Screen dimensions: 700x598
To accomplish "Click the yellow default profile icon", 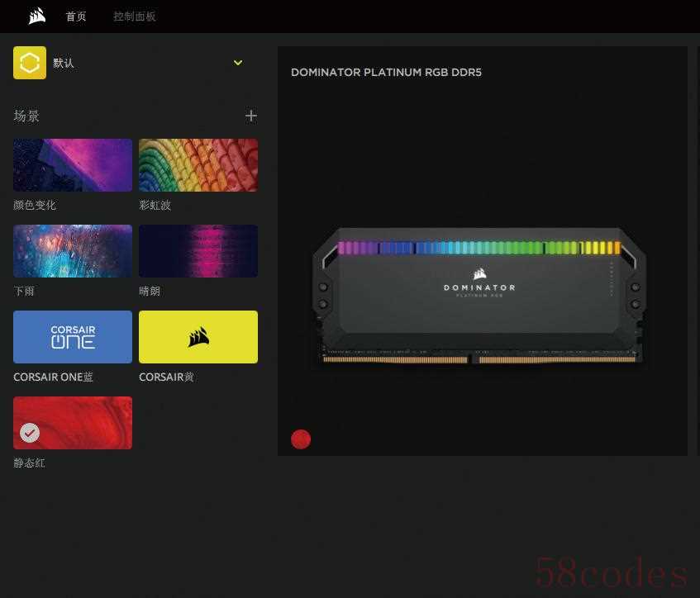I will pos(30,63).
